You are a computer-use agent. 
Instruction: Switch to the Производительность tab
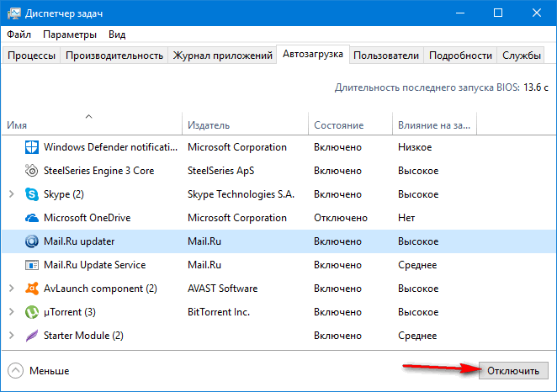click(x=114, y=56)
